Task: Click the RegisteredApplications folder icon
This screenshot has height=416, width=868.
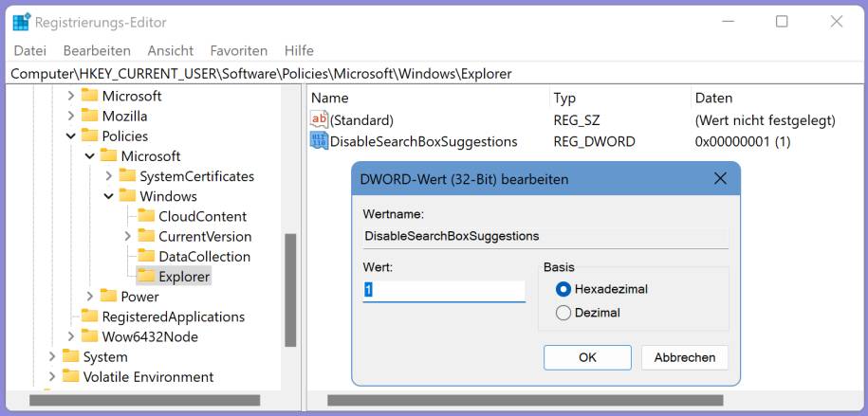Action: coord(89,317)
